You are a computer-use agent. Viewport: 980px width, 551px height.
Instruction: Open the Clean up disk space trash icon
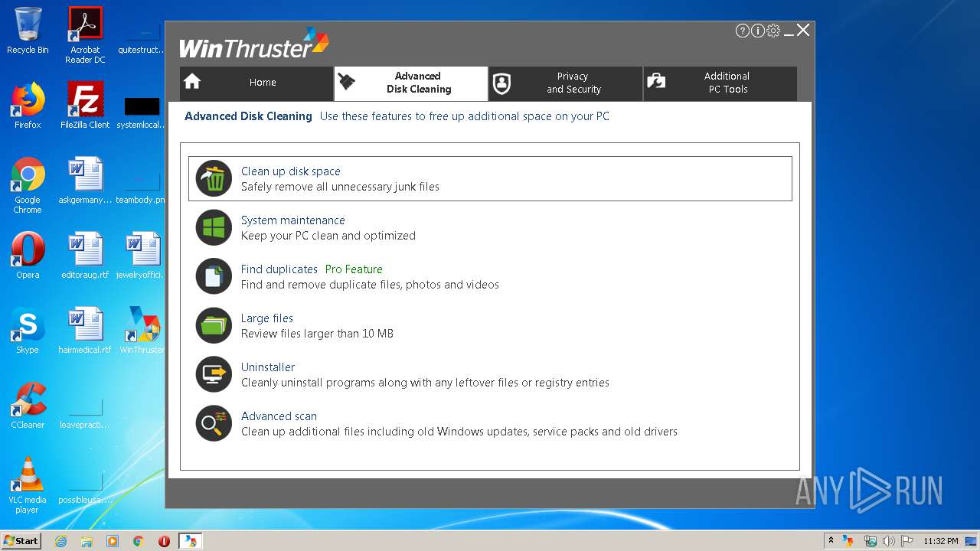214,179
